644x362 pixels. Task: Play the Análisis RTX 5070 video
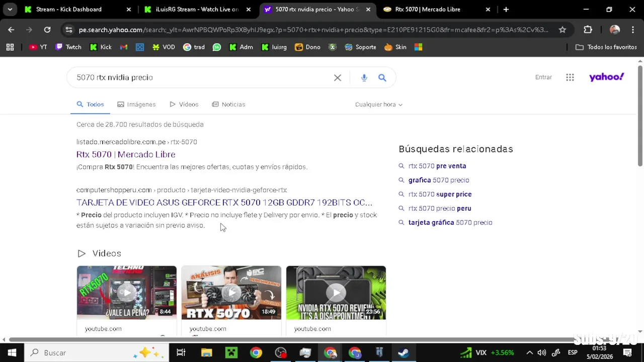point(231,293)
